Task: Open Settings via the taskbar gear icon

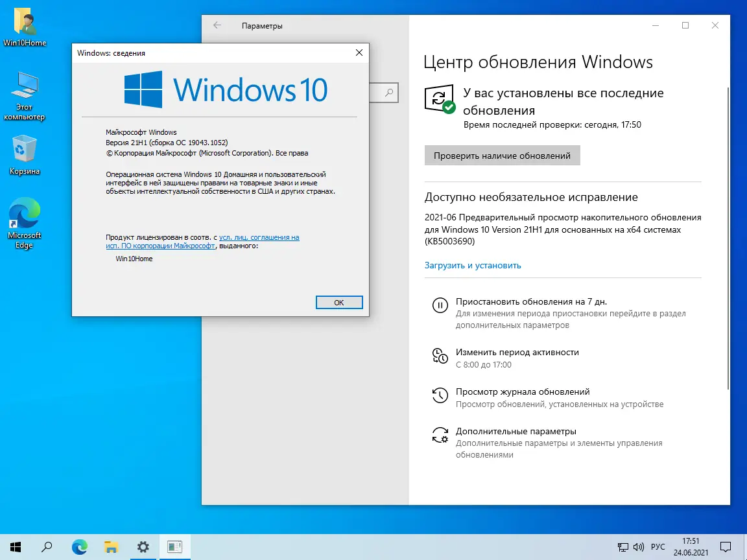Action: tap(143, 546)
